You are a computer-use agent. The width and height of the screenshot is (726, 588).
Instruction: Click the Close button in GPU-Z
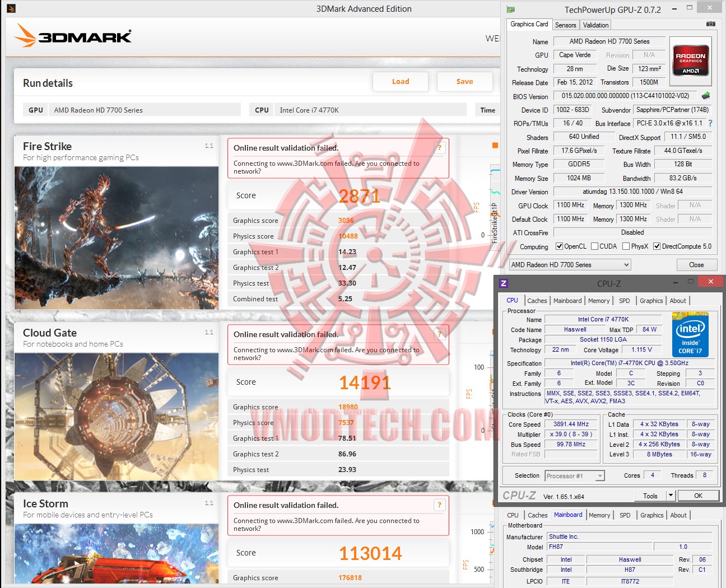pos(696,265)
